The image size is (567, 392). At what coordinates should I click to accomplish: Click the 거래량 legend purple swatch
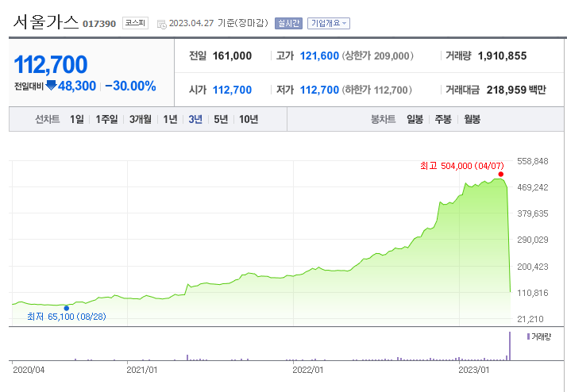coord(528,336)
